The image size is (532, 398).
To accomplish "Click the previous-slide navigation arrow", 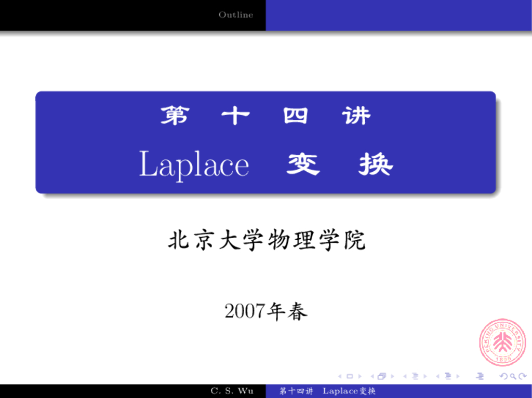I will click(x=339, y=376).
